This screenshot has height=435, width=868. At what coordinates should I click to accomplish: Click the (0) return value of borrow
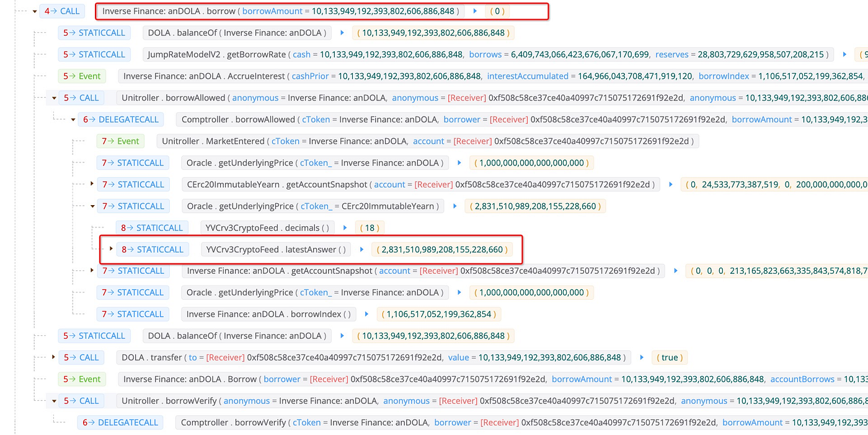(x=497, y=11)
